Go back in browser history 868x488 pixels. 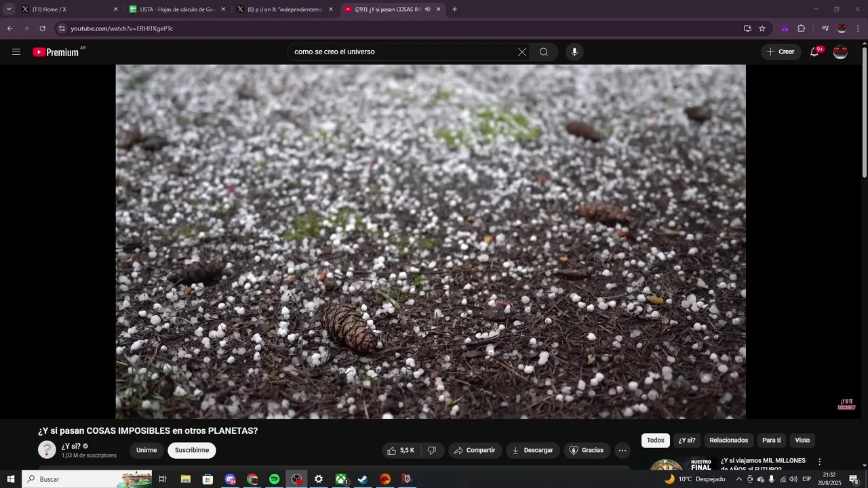click(9, 28)
